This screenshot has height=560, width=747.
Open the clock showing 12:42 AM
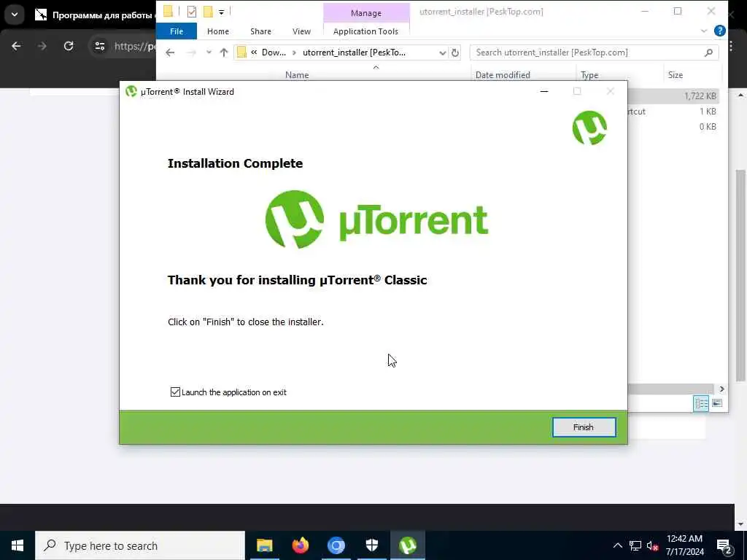point(684,545)
